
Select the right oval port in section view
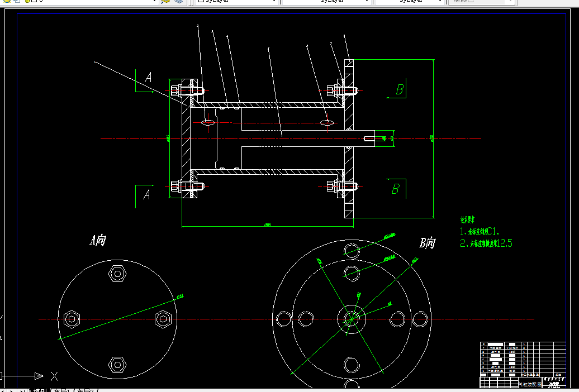click(x=327, y=122)
